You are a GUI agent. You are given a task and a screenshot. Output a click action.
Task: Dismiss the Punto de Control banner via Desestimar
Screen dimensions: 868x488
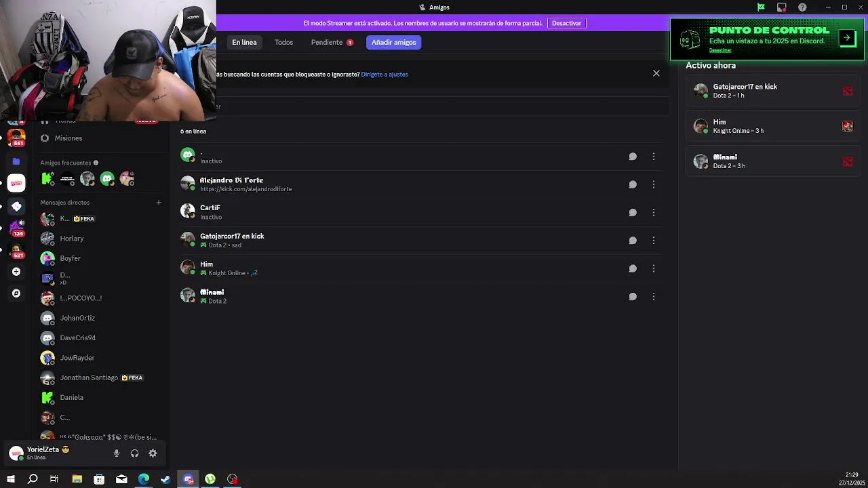[720, 50]
